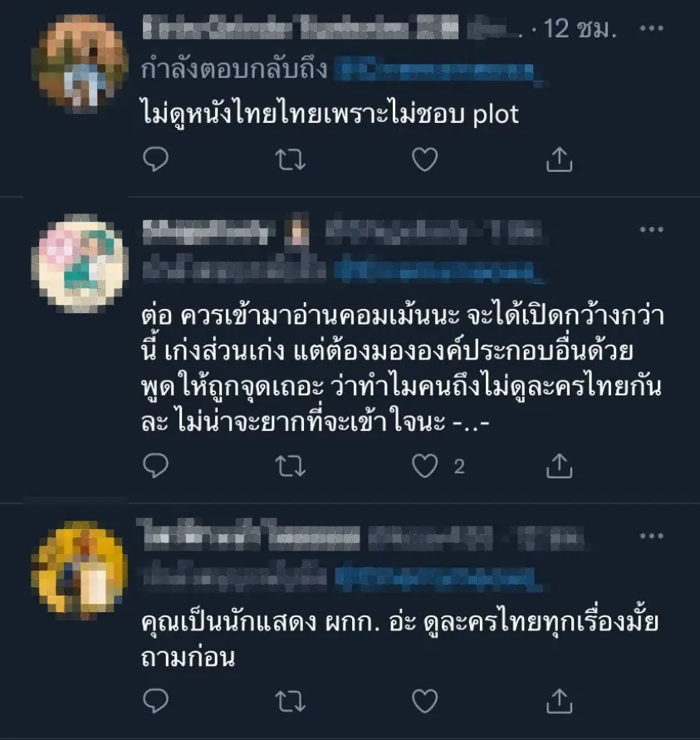Open more options on the middle tweet
Viewport: 700px width, 740px height.
click(x=651, y=230)
